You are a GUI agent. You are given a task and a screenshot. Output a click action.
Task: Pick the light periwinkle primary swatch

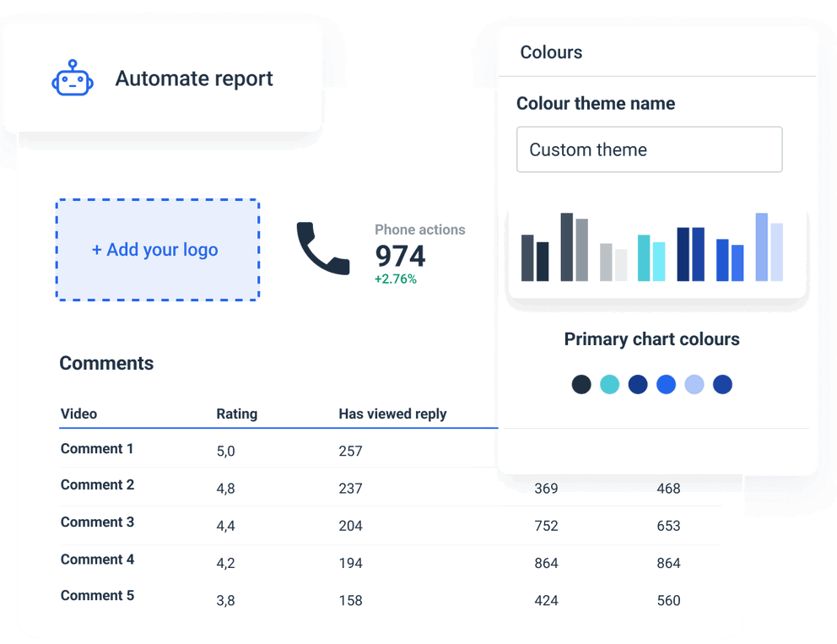[694, 385]
